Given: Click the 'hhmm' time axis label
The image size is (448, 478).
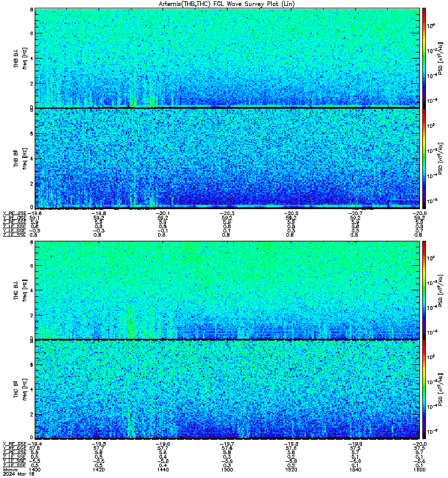Looking at the screenshot, I should coord(9,470).
